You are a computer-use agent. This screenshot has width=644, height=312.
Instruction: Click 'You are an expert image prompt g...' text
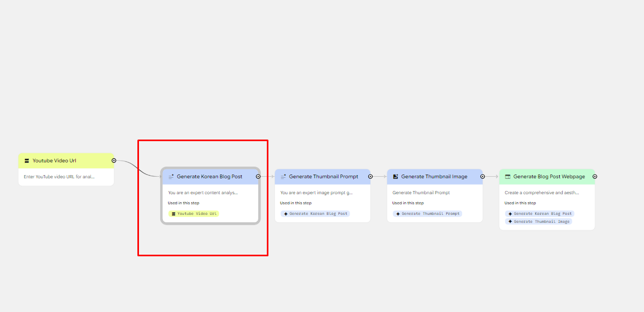click(317, 193)
